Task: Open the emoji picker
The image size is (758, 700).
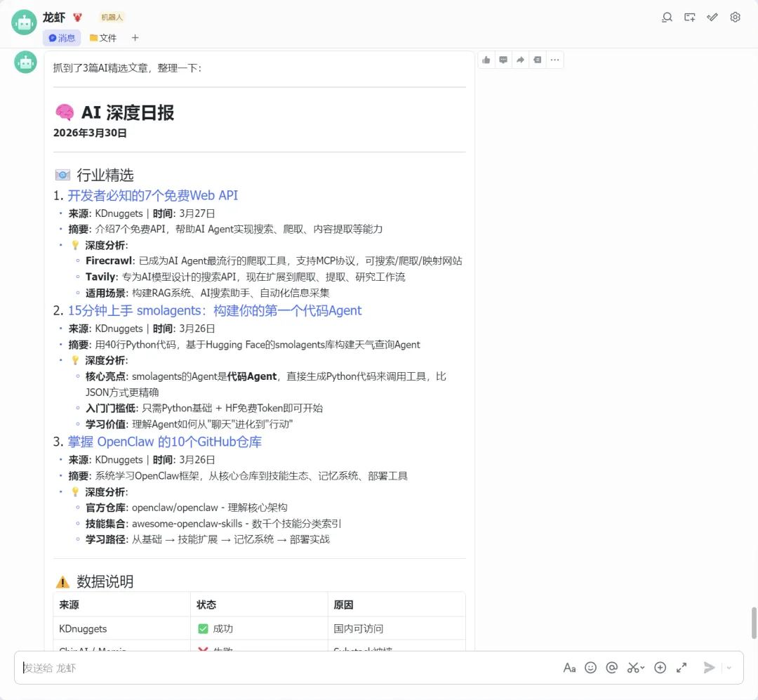Action: point(590,668)
